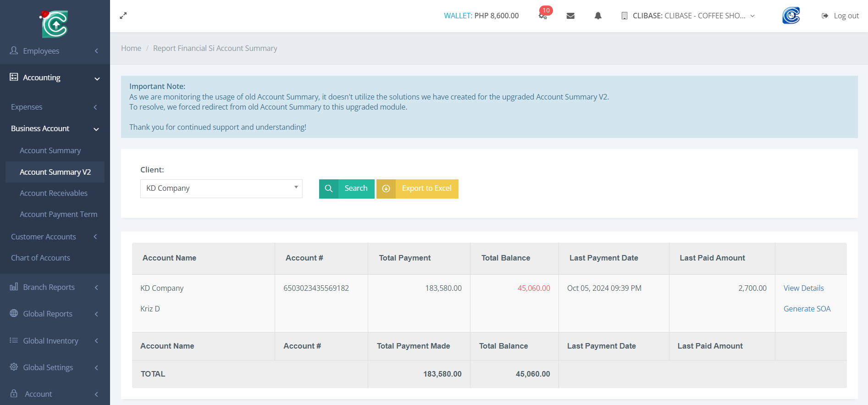
Task: Click the Generate SOA link
Action: point(807,309)
